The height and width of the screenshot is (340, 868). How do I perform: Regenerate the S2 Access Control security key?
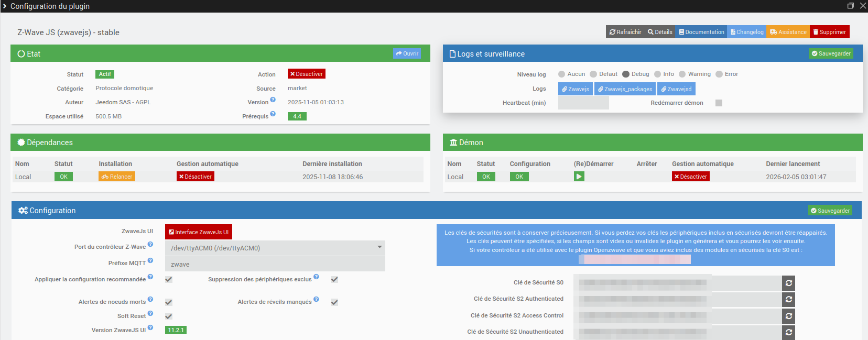click(x=788, y=316)
